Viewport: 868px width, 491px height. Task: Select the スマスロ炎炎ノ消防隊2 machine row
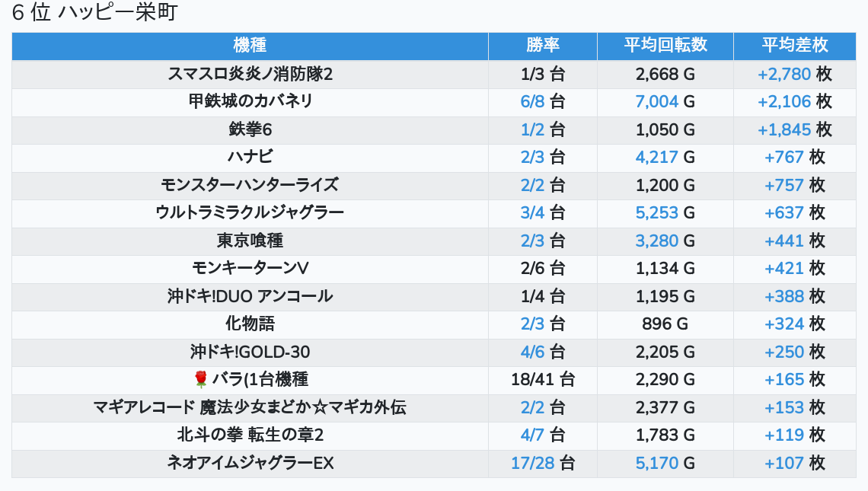click(x=250, y=75)
